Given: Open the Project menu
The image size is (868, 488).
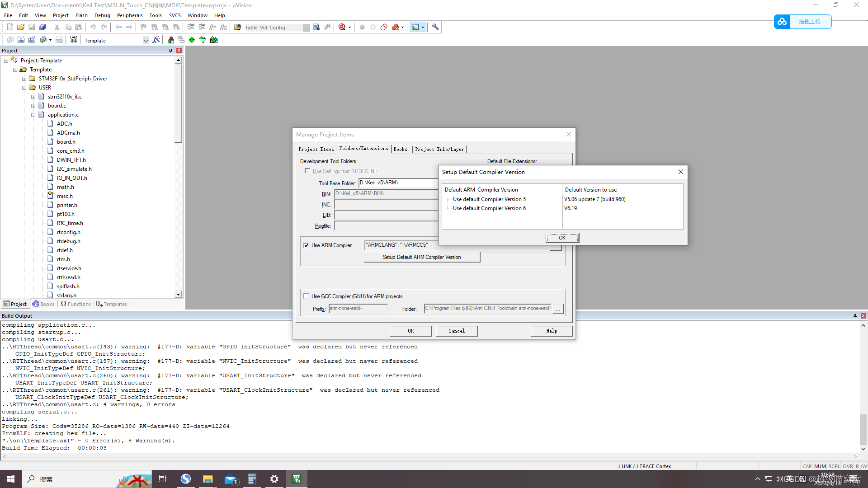Looking at the screenshot, I should (61, 15).
